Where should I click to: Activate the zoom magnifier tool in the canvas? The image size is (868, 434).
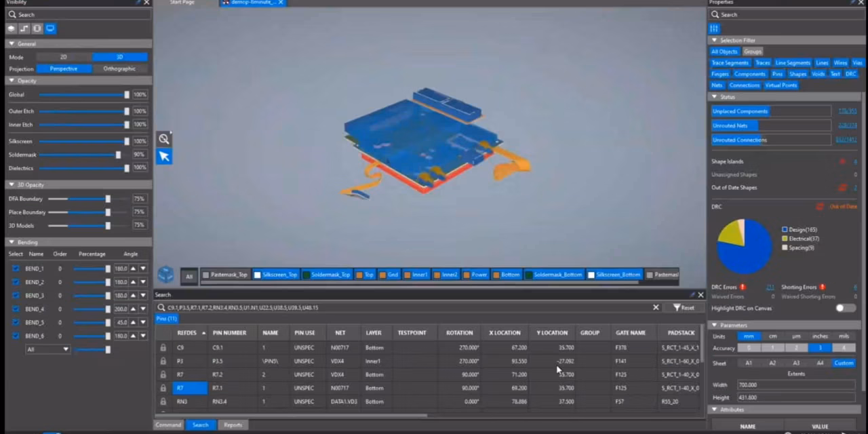[x=164, y=139]
